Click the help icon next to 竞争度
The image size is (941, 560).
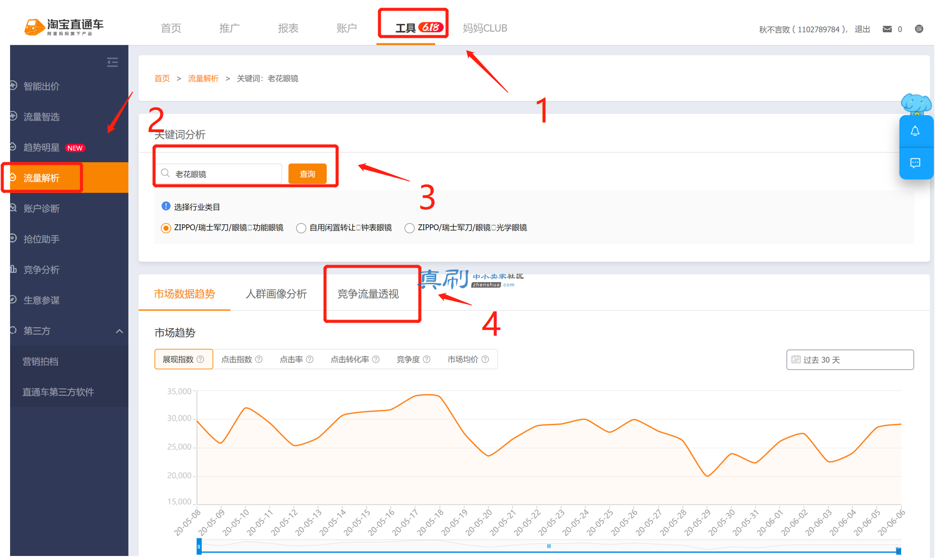click(427, 359)
